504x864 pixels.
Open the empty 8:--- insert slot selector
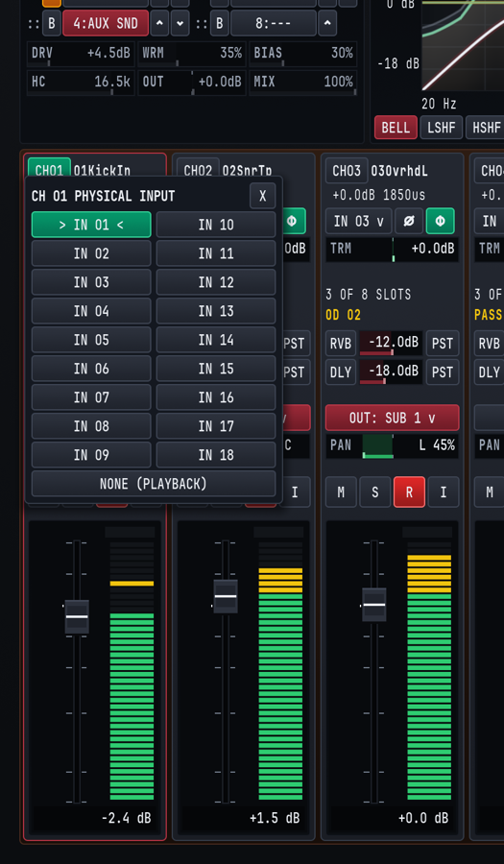tap(274, 23)
